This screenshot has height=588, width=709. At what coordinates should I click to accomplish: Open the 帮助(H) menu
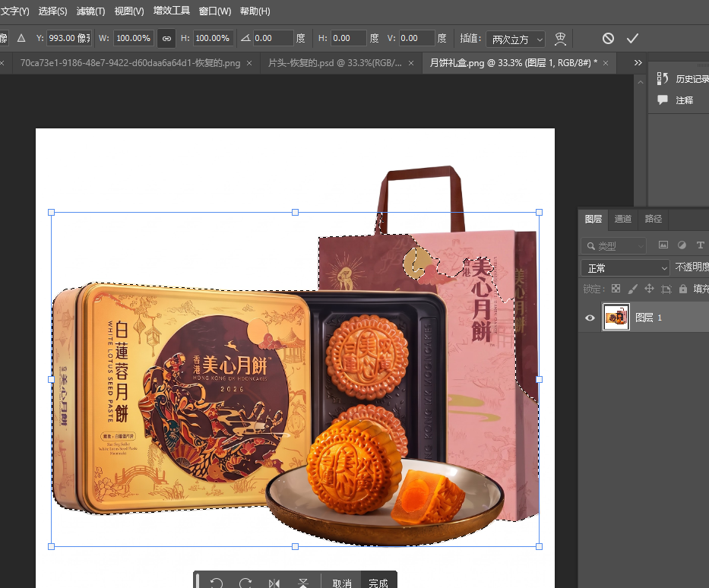pos(255,11)
